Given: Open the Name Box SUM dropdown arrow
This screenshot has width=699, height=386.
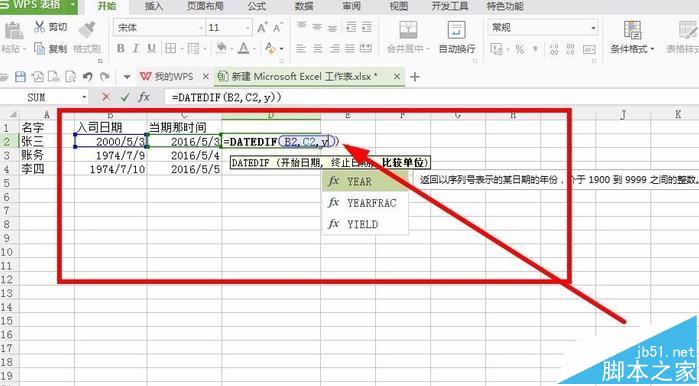Looking at the screenshot, I should coord(84,97).
